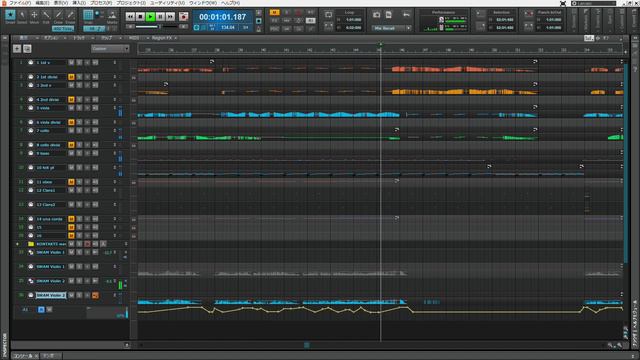Open the 挿入 menu
This screenshot has width=640, height=360.
tap(79, 3)
